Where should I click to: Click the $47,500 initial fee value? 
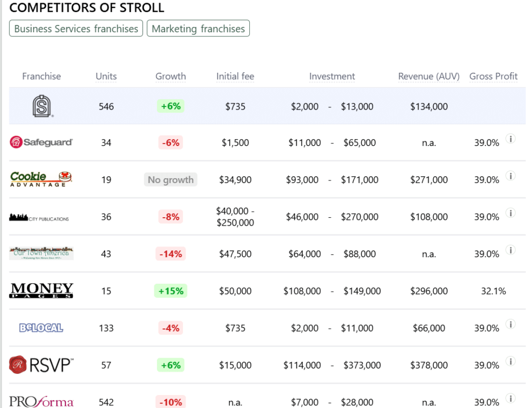[x=235, y=254]
